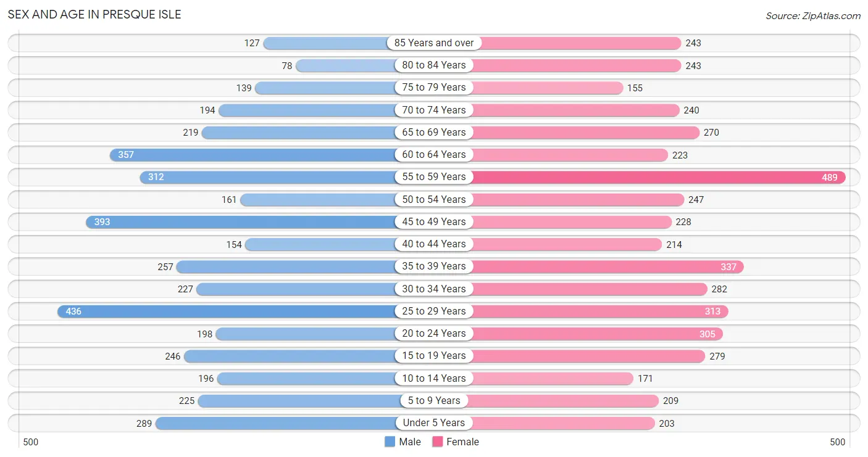Click the 436 value on the male bar

point(73,311)
